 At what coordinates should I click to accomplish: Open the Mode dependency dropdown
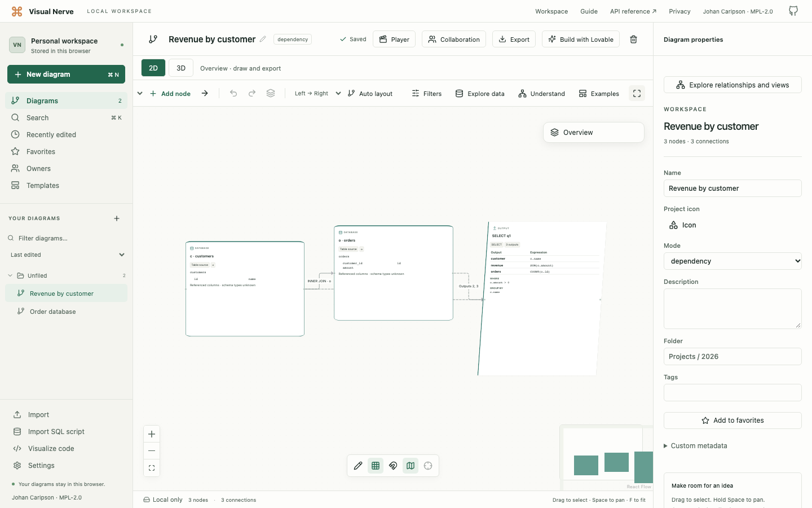pyautogui.click(x=732, y=261)
